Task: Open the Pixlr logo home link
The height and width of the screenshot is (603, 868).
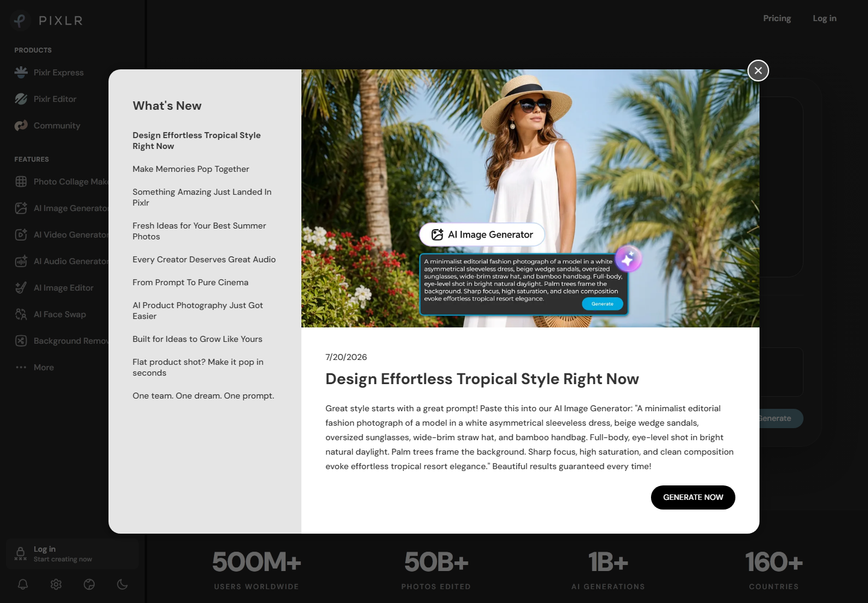Action: pyautogui.click(x=47, y=21)
